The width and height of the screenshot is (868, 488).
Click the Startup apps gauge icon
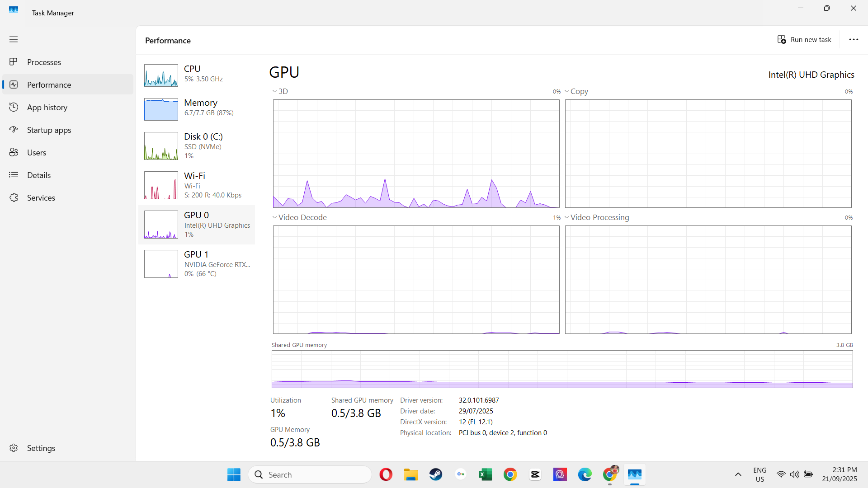click(14, 130)
